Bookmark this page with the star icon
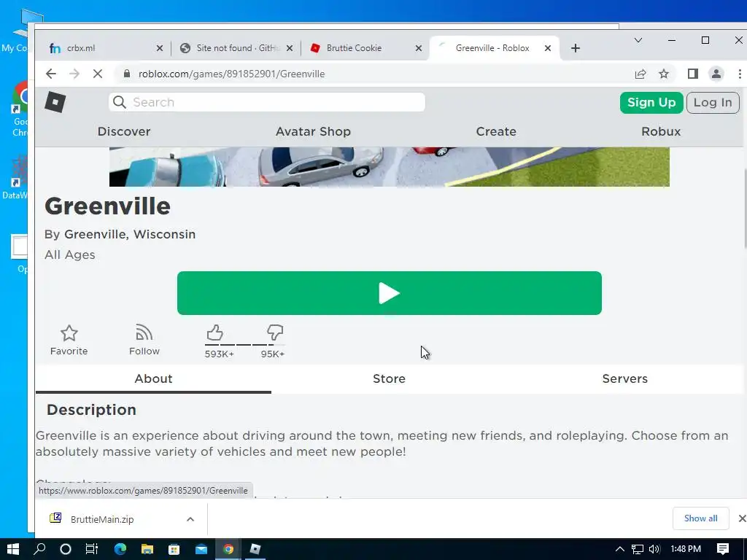The image size is (747, 560). point(664,74)
